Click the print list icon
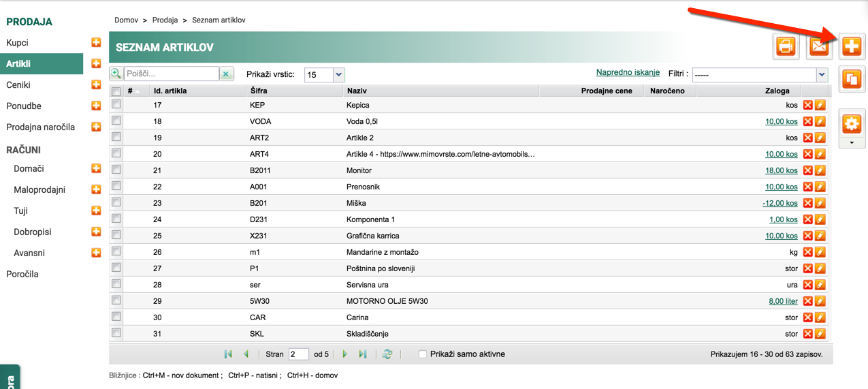868x389 pixels. pyautogui.click(x=786, y=47)
